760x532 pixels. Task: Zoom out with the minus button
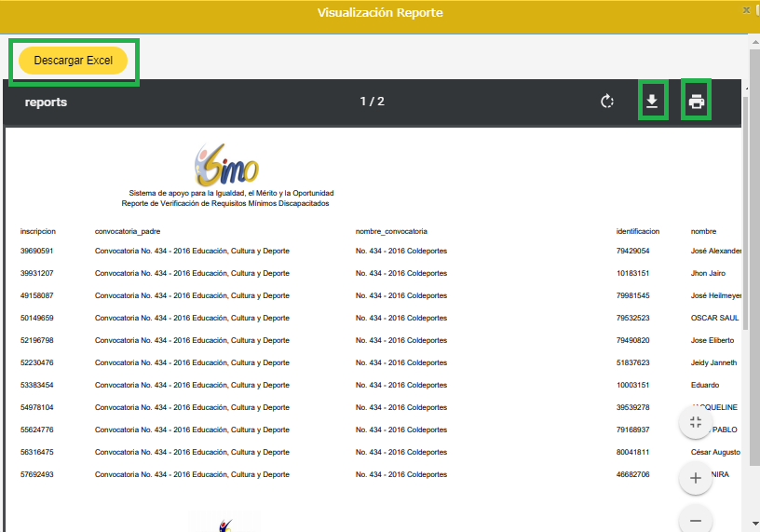tap(695, 519)
